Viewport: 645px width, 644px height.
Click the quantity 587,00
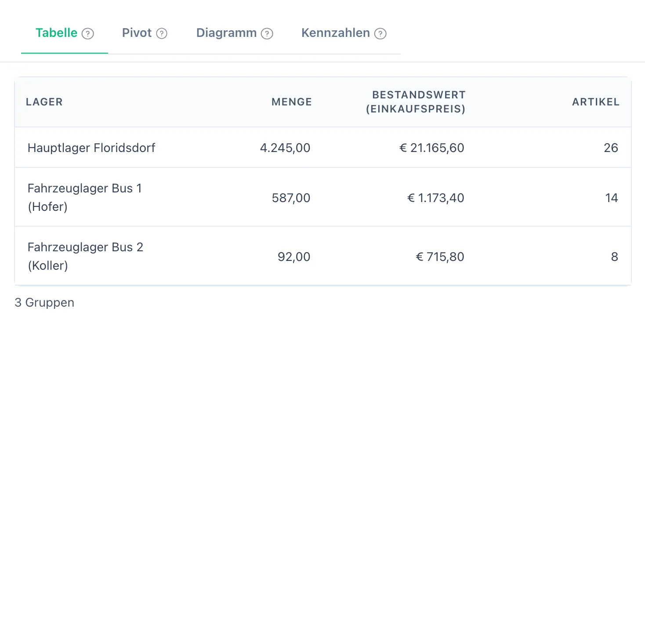(x=291, y=198)
